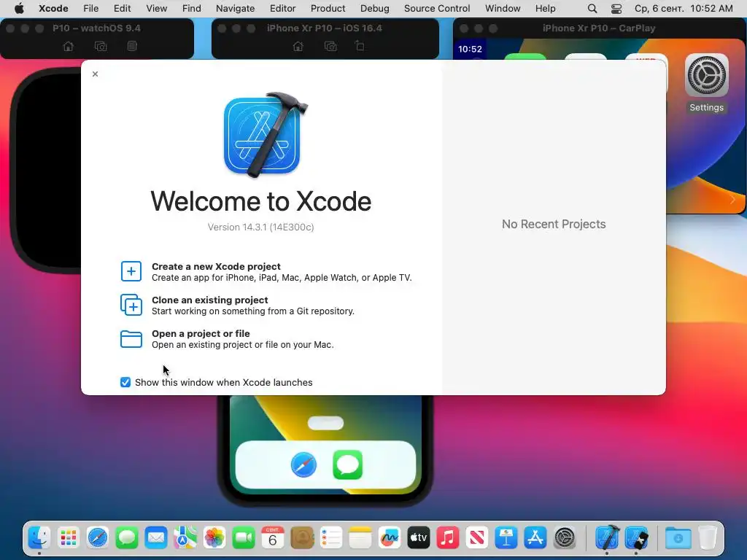The width and height of the screenshot is (747, 560).
Task: Click the page indicator pill in the iPhone simulator
Action: tap(325, 423)
